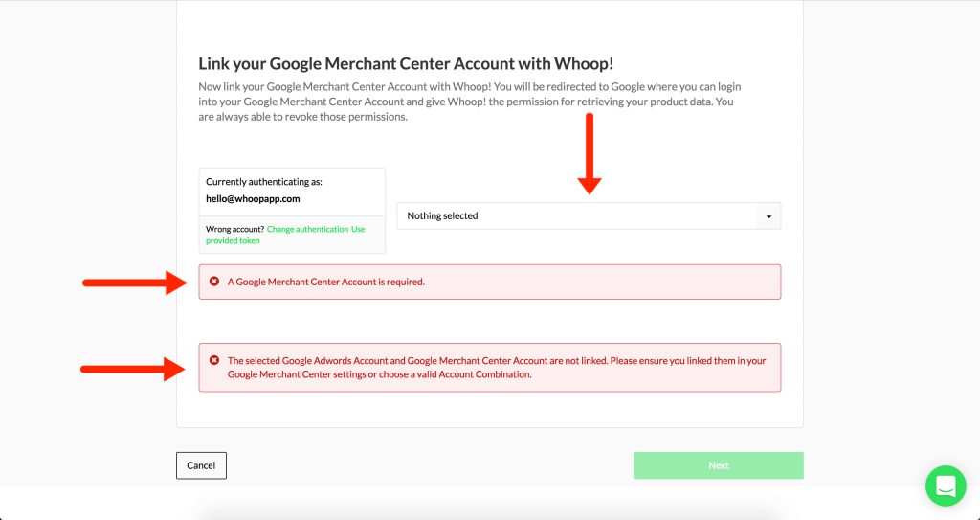The width and height of the screenshot is (980, 520).
Task: Click the Now link your Google Merchant sentence
Action: click(x=345, y=86)
